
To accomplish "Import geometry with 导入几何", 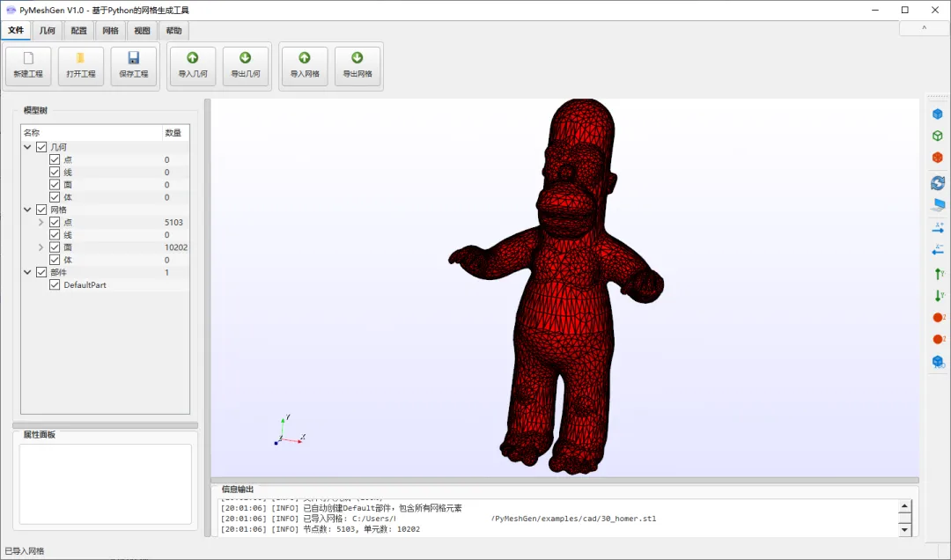I will pyautogui.click(x=192, y=65).
